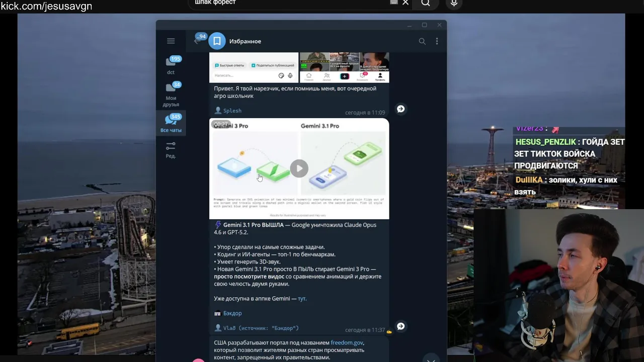Close the Telegram window

click(439, 25)
